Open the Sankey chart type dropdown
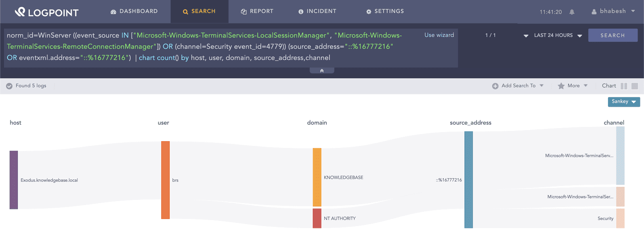644x234 pixels. pyautogui.click(x=624, y=102)
